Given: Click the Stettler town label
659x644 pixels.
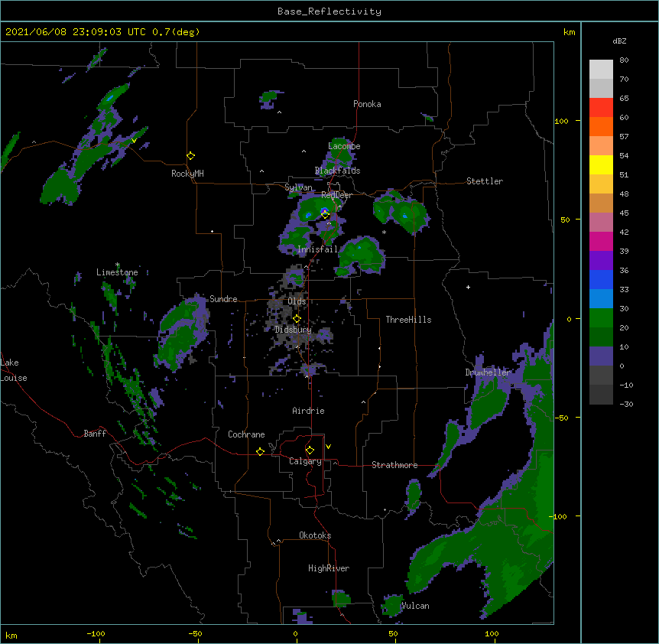Looking at the screenshot, I should [x=485, y=181].
